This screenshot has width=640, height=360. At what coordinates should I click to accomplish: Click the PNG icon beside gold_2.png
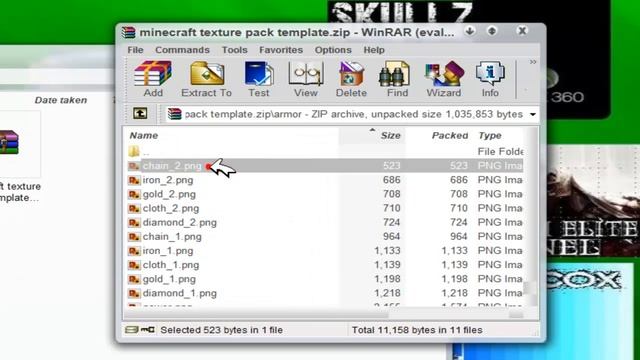coord(134,194)
